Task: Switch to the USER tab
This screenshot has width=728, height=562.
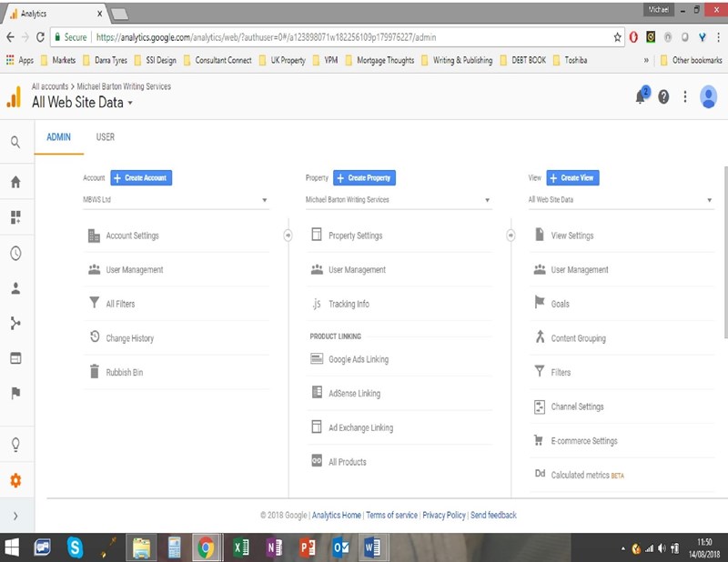Action: click(105, 137)
